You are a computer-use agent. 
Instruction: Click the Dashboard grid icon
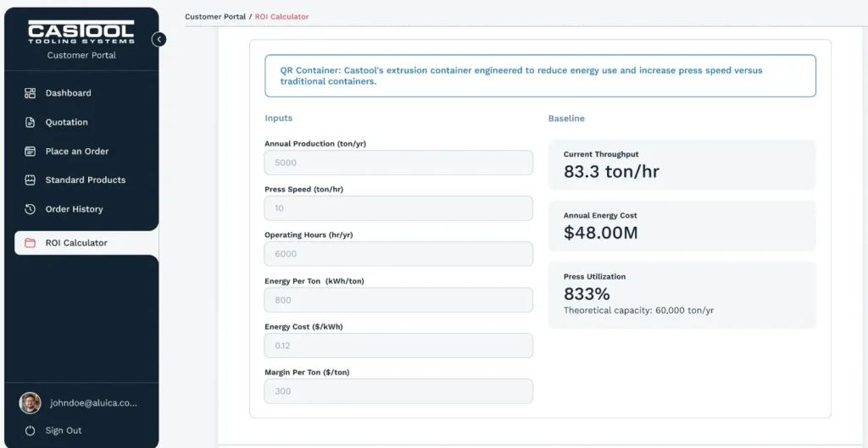pos(31,93)
